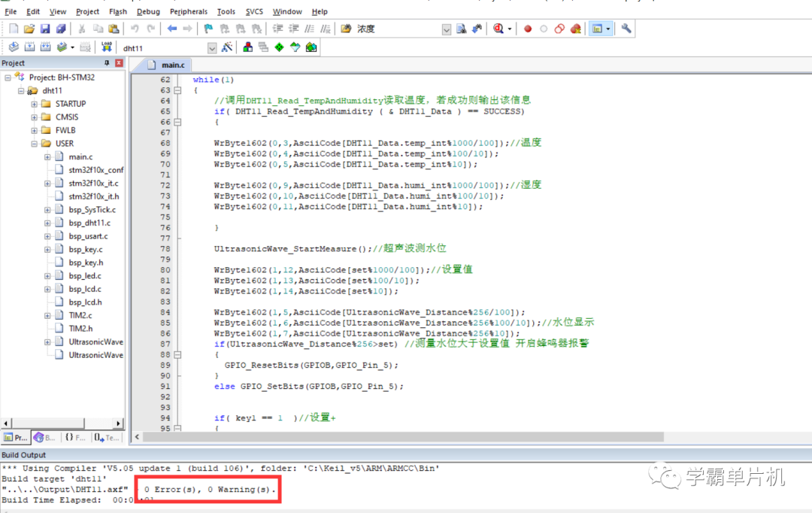
Task: Open the Debug menu
Action: 148,11
